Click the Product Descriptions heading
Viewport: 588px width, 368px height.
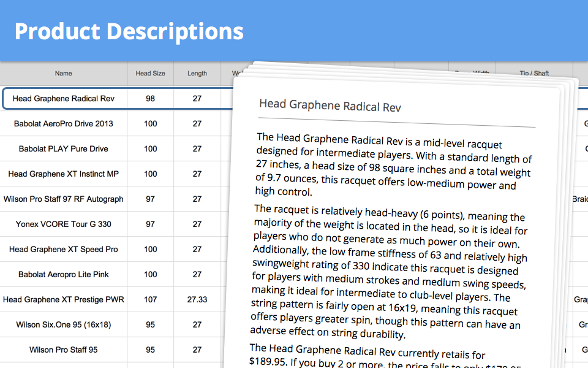tap(129, 31)
